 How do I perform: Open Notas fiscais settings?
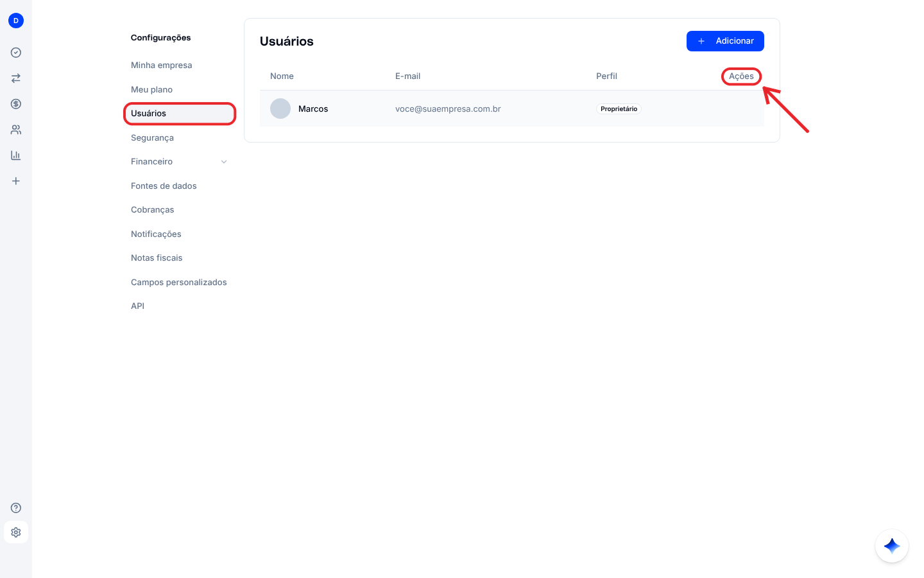point(157,258)
